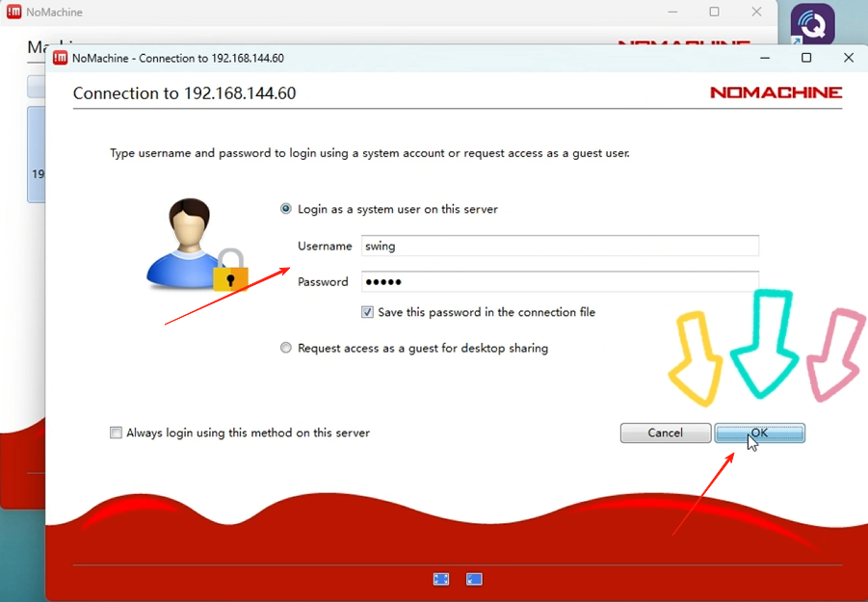
Task: Click the fullscreen icon in the bottom bar
Action: click(441, 579)
